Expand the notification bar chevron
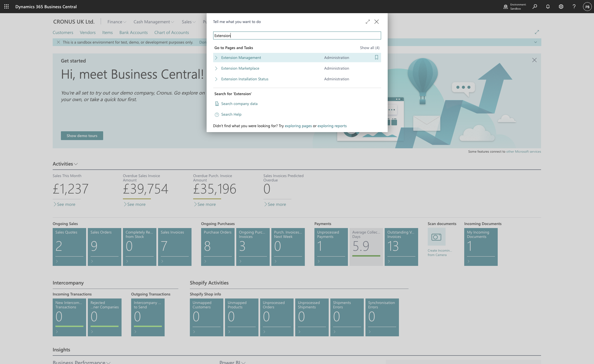The width and height of the screenshot is (594, 364). [535, 42]
